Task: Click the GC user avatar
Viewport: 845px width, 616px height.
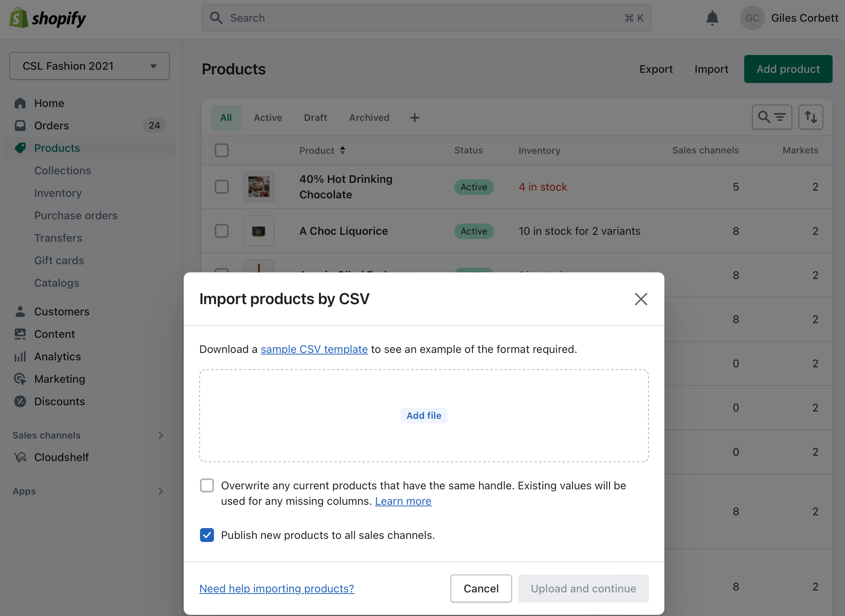Action: (752, 18)
